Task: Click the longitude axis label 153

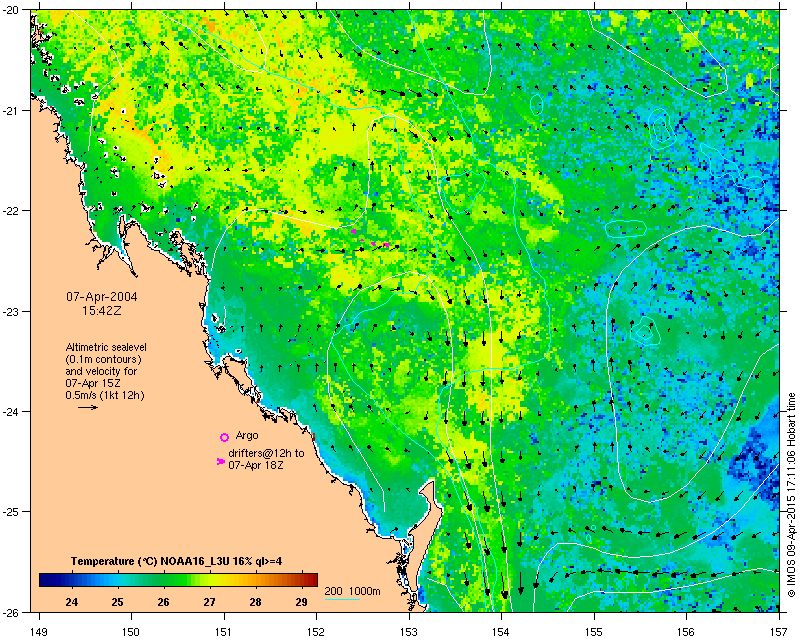Action: (x=409, y=631)
